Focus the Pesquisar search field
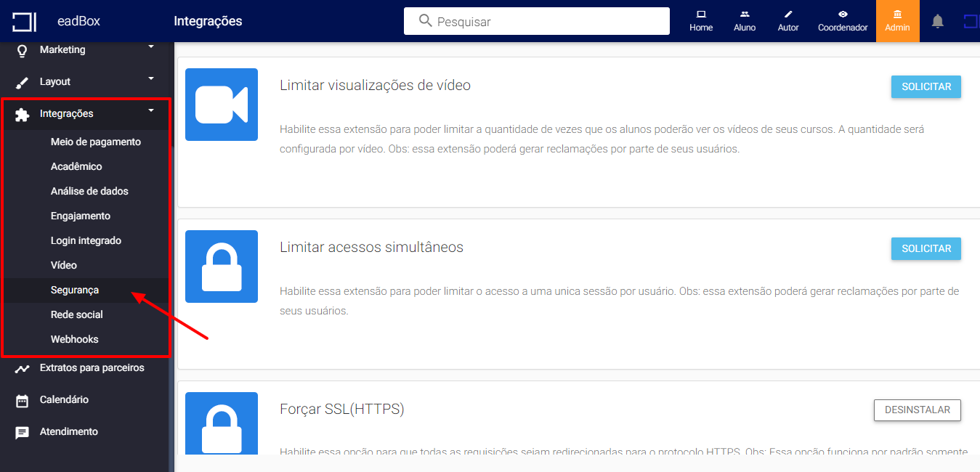Screen dimensions: 980x472 click(537, 21)
